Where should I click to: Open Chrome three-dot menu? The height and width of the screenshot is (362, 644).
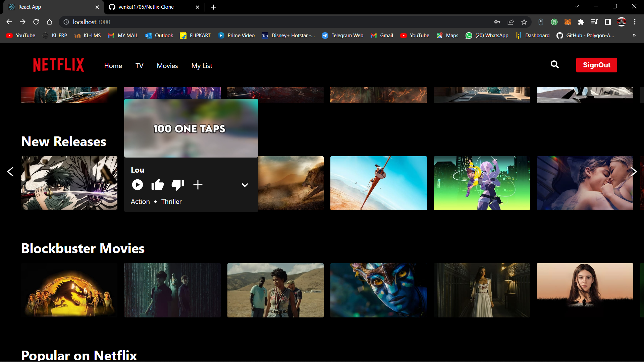[635, 22]
